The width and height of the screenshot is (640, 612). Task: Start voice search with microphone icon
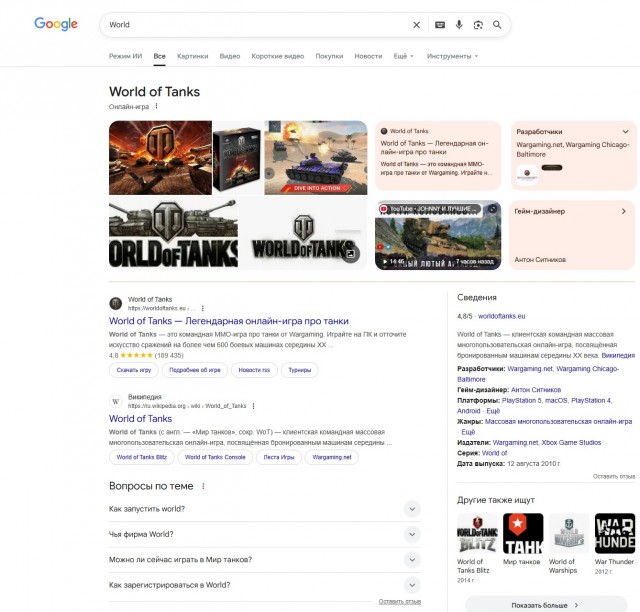coord(459,25)
